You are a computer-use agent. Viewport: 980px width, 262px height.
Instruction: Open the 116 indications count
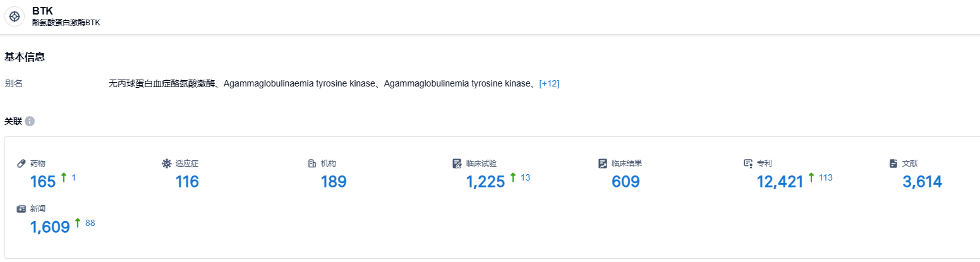(x=187, y=182)
